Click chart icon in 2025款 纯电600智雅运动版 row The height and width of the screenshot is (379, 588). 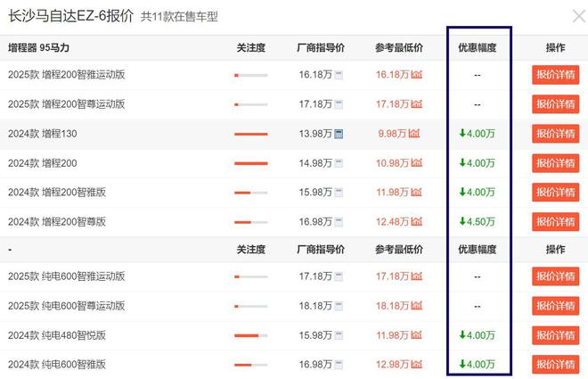click(416, 276)
